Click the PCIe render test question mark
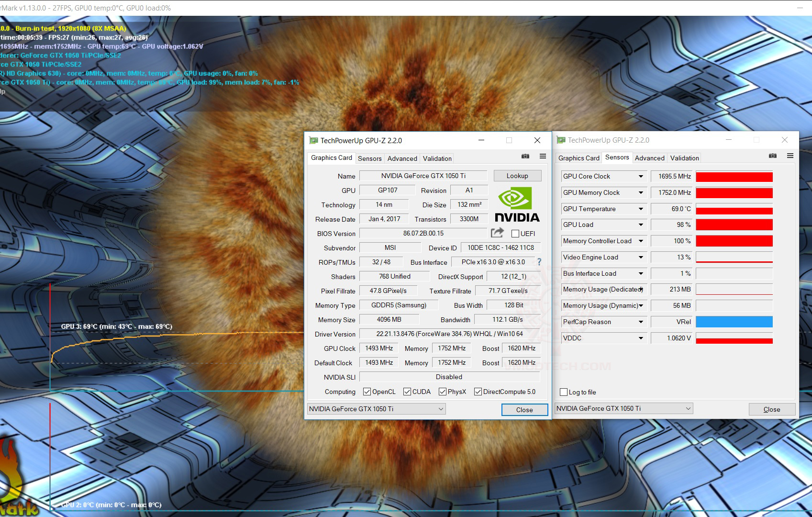Screen dimensions: 812x517 tap(539, 262)
